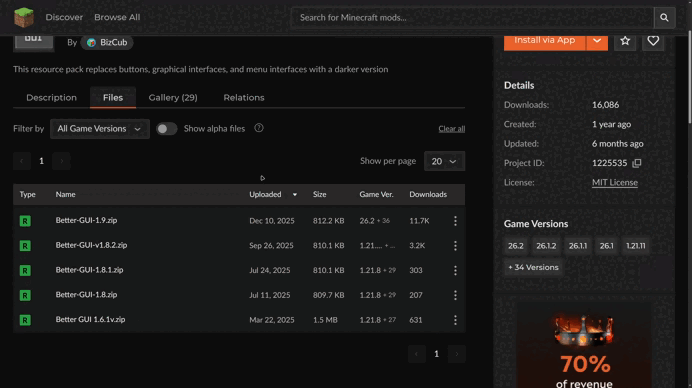
Task: Go to next page at top pagination
Action: (61, 161)
